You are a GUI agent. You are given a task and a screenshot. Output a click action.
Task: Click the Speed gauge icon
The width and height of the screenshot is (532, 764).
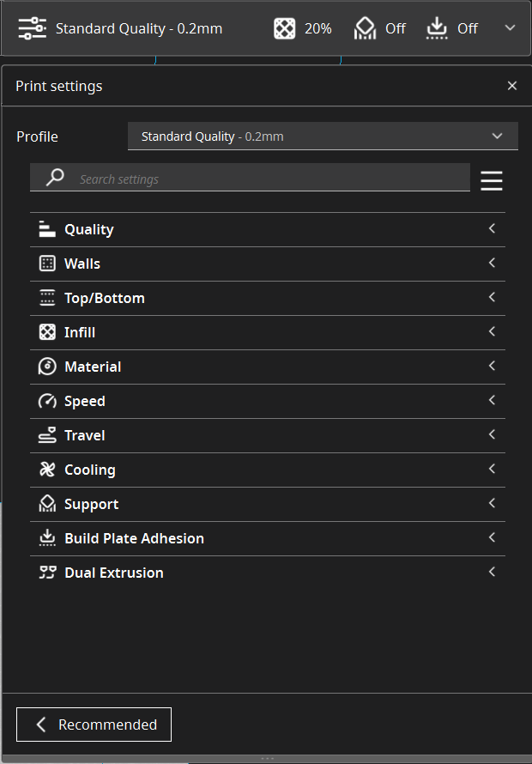coord(47,401)
